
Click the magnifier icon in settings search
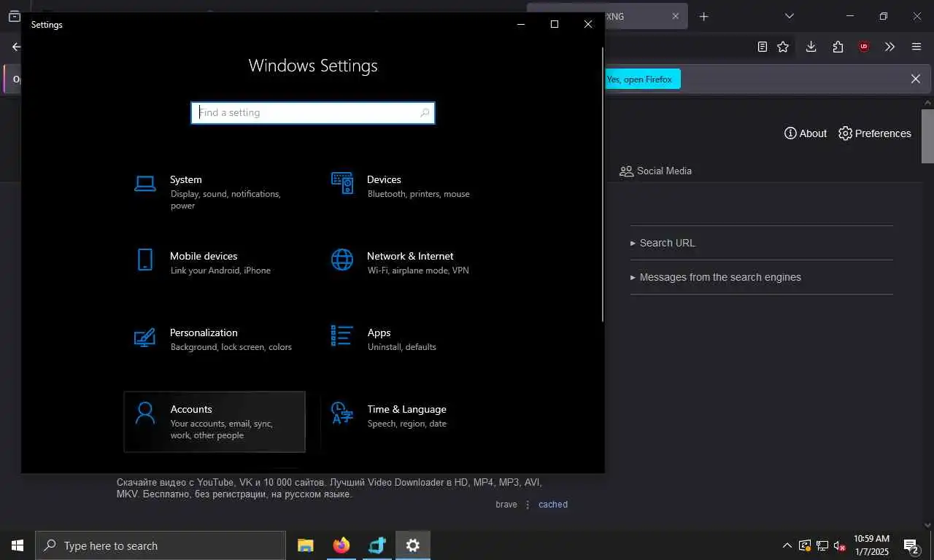[x=425, y=113]
